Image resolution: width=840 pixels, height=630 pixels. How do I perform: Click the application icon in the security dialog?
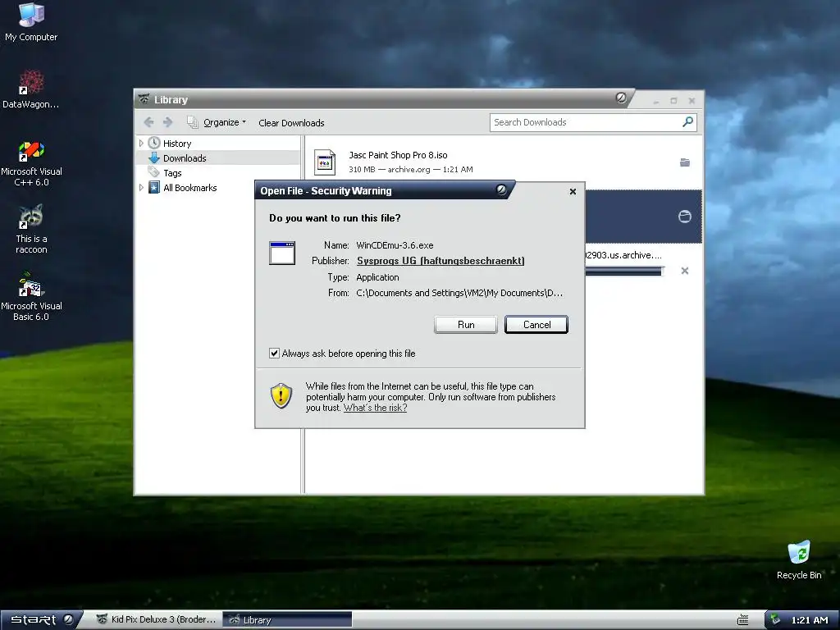pos(282,253)
